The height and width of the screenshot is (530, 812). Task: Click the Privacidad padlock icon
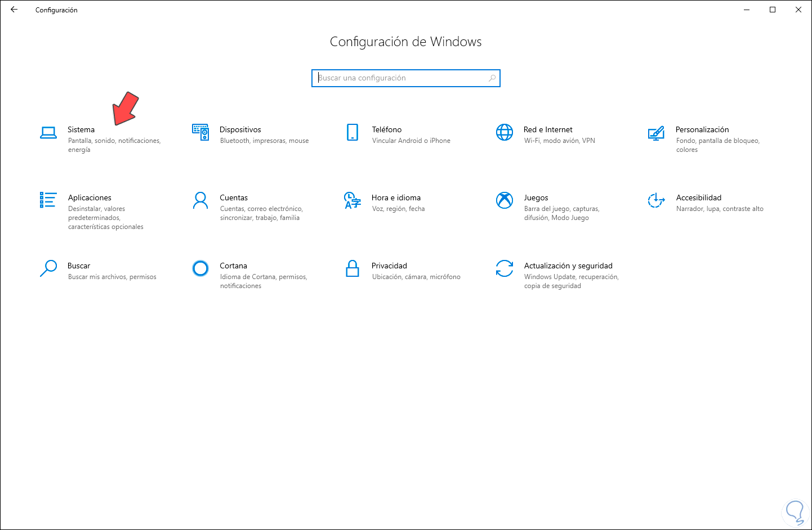353,268
